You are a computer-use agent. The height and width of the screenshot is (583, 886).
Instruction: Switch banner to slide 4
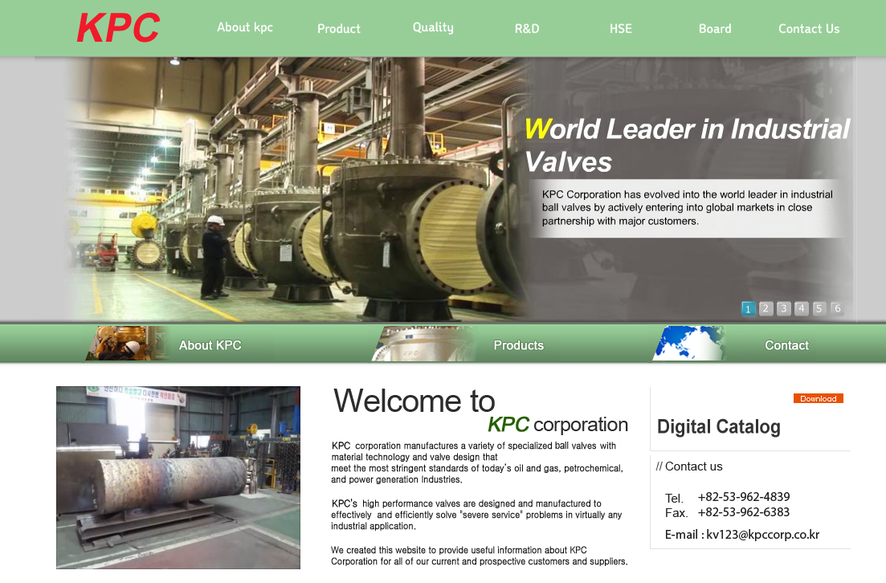click(x=801, y=308)
